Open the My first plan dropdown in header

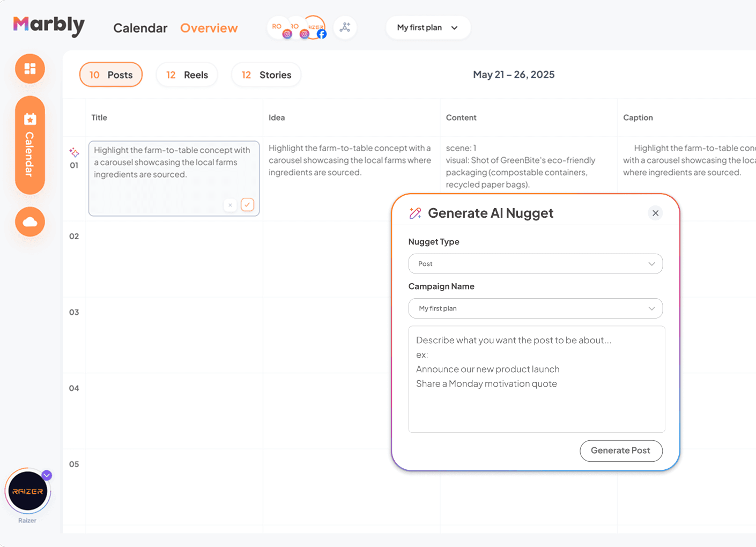[x=428, y=27]
